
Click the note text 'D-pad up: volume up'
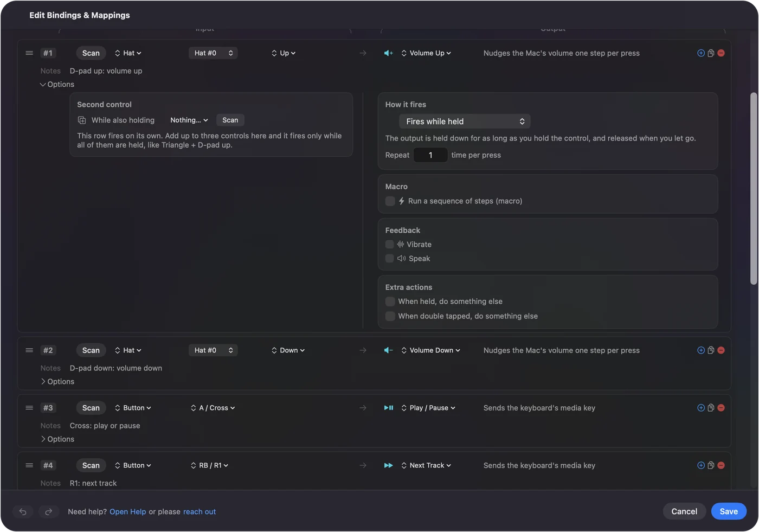[x=106, y=71]
